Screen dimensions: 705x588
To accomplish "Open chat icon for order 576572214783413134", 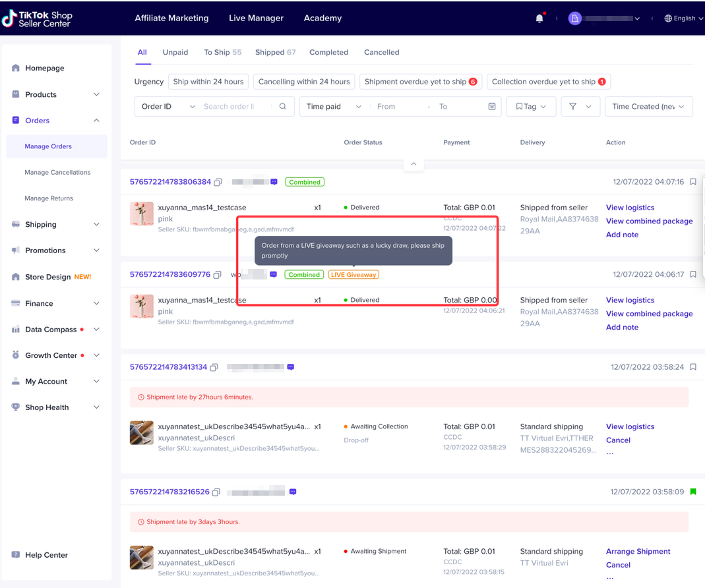I will [290, 367].
